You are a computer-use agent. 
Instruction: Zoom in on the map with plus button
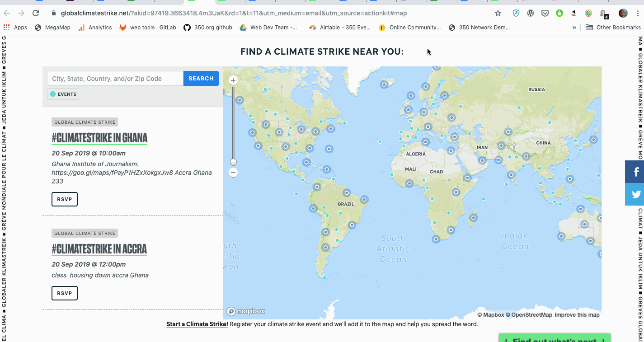[x=233, y=80]
